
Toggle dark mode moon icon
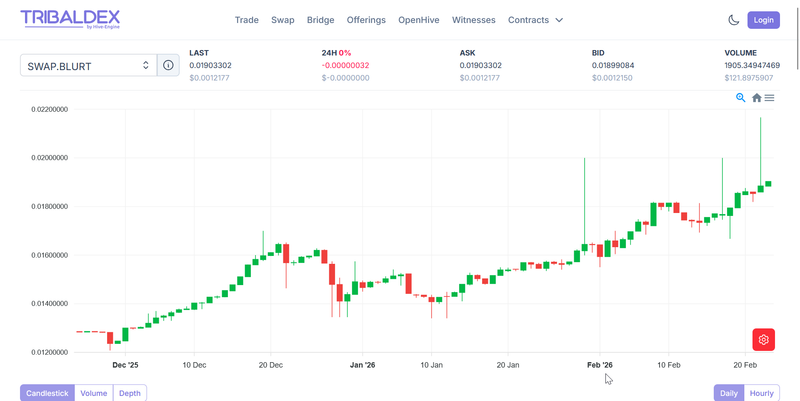(734, 20)
